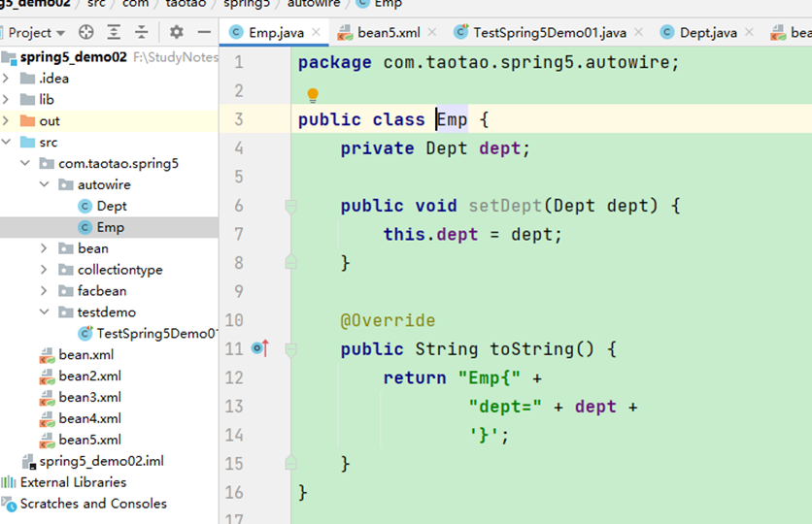Screen dimensions: 812x524
Task: Click line number 4 in gutter
Action: click(x=238, y=148)
